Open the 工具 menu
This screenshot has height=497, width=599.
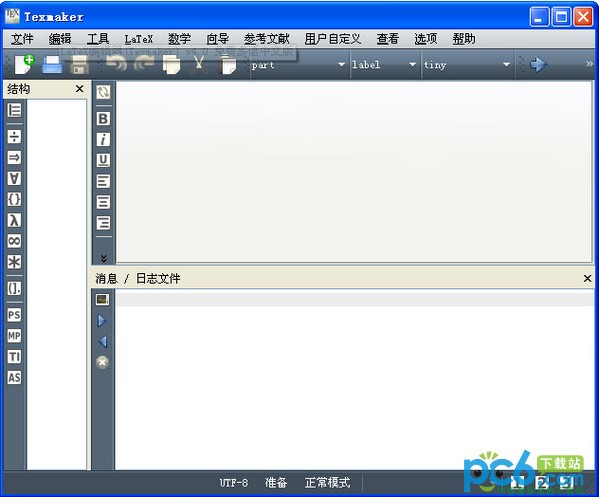[98, 39]
